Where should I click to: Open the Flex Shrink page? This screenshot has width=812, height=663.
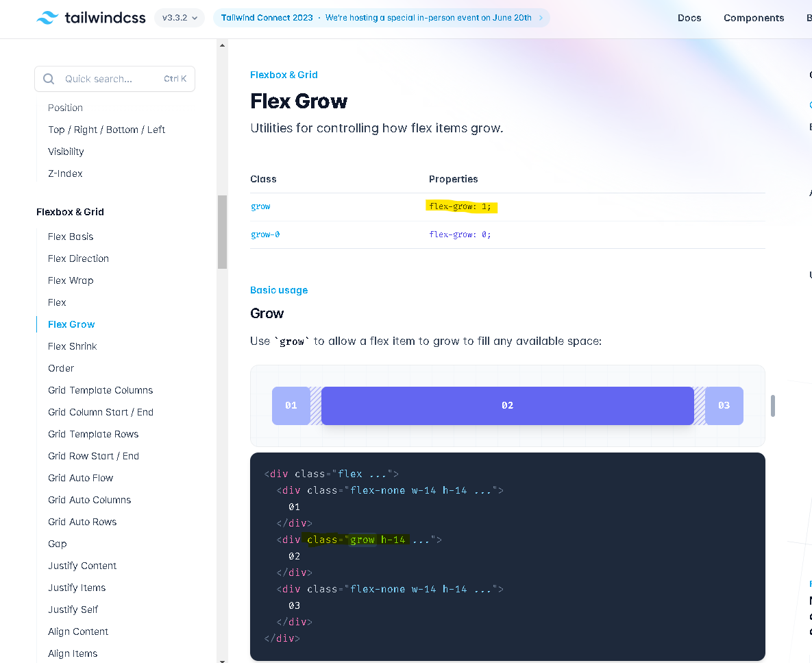[72, 346]
